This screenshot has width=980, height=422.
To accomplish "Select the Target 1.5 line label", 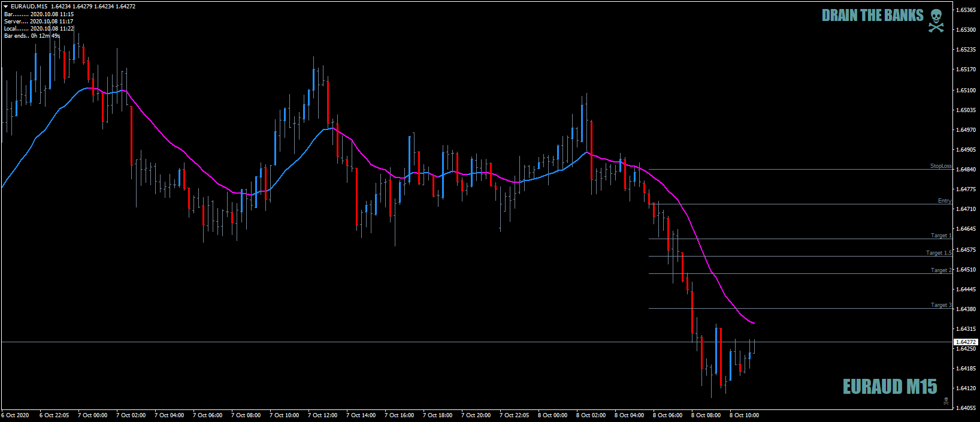I will coord(939,253).
